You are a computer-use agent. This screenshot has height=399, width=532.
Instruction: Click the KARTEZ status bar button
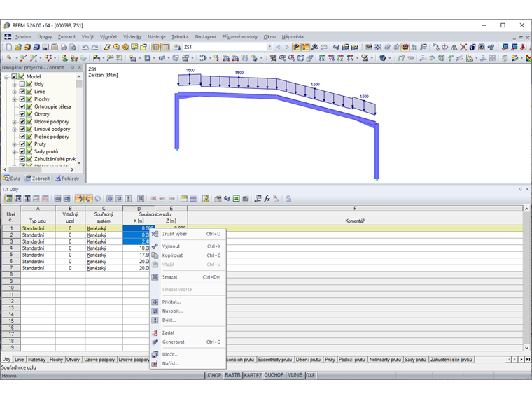253,375
